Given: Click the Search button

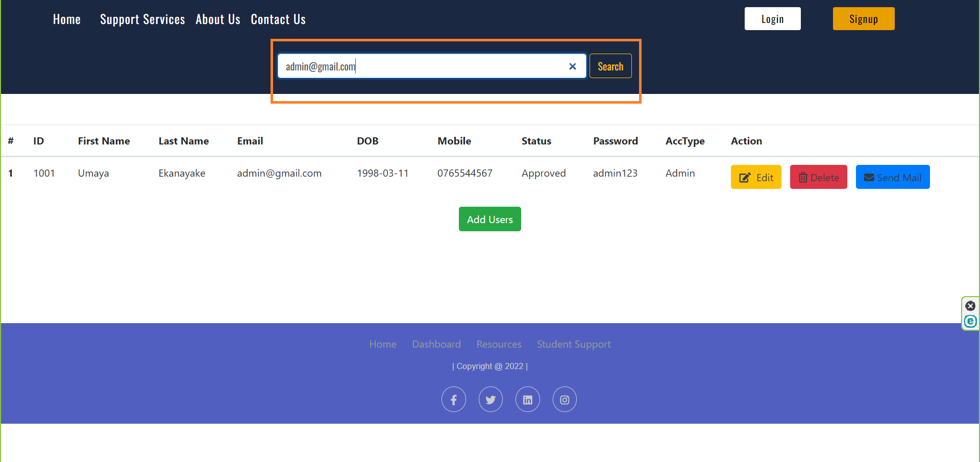Looking at the screenshot, I should tap(610, 66).
